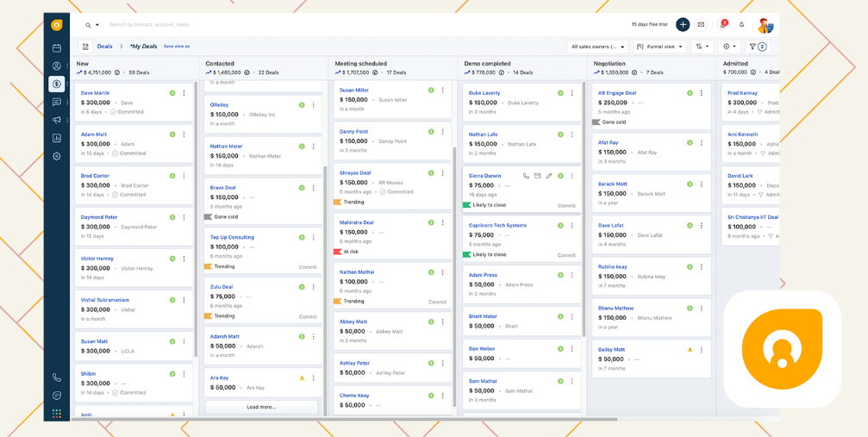Open the reports chart icon in the sidebar
This screenshot has width=868, height=437.
[57, 138]
